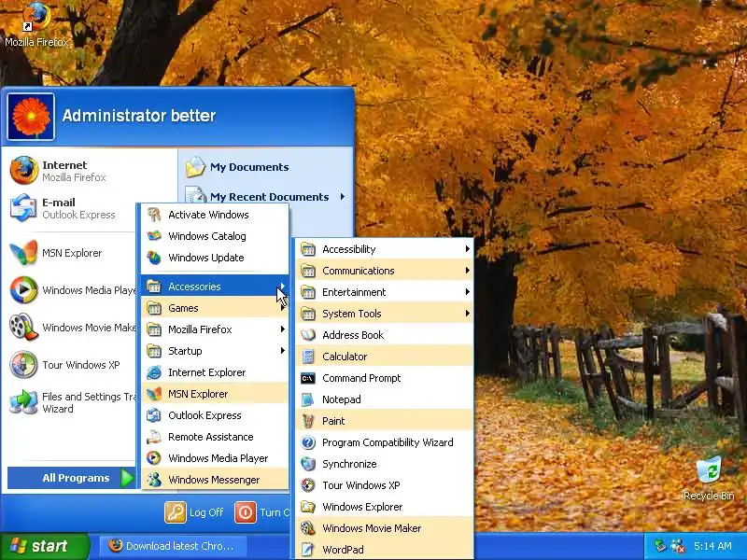Open Address Book
Image resolution: width=747 pixels, height=560 pixels.
pyautogui.click(x=385, y=335)
